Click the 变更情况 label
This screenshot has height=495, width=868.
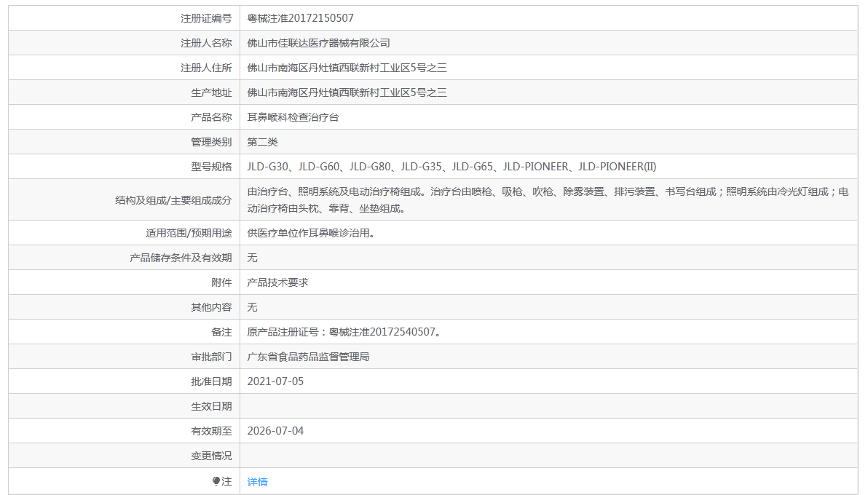211,456
